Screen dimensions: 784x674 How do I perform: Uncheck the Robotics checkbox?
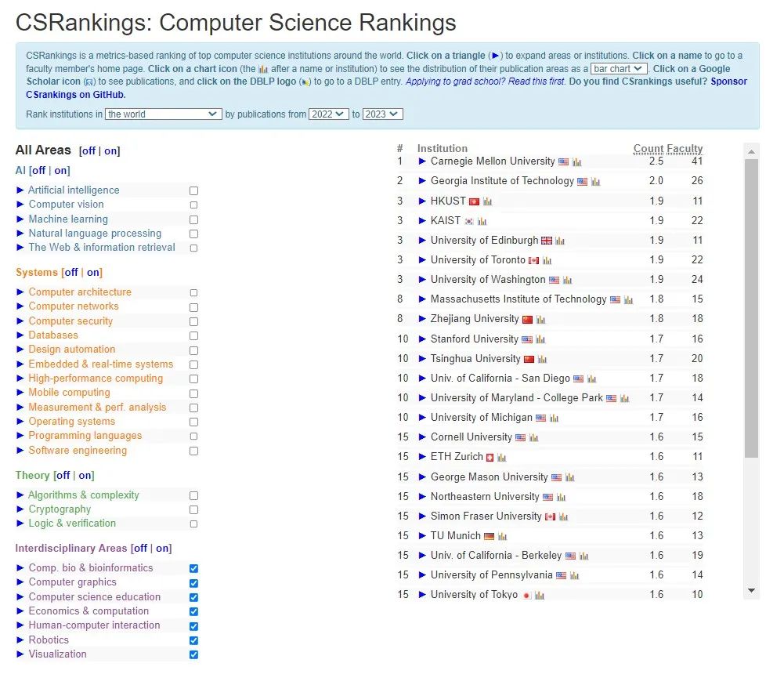click(x=193, y=641)
